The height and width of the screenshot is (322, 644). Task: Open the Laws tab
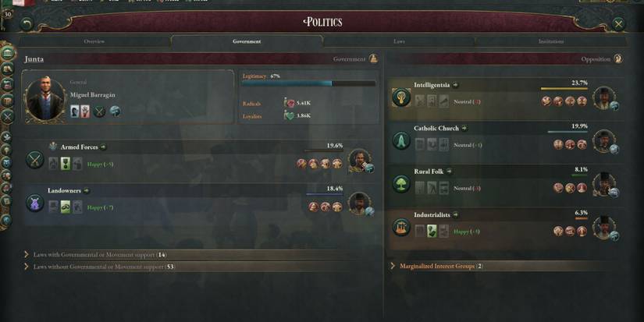[399, 41]
